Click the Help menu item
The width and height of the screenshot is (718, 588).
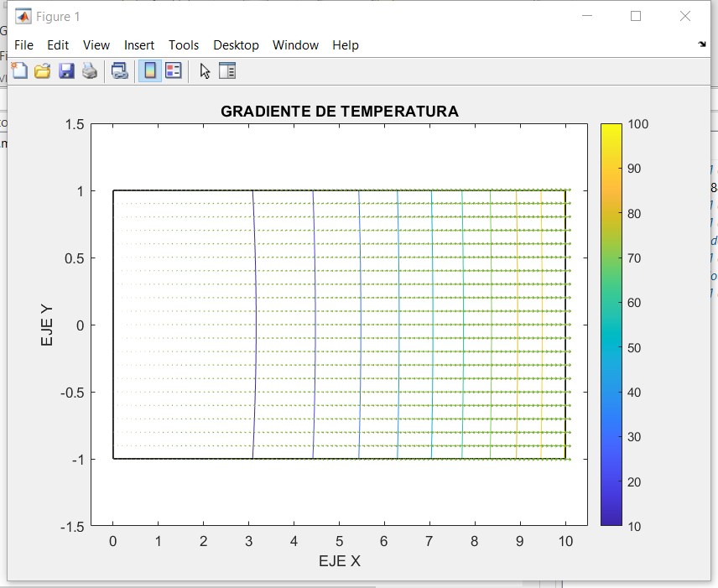tap(345, 45)
